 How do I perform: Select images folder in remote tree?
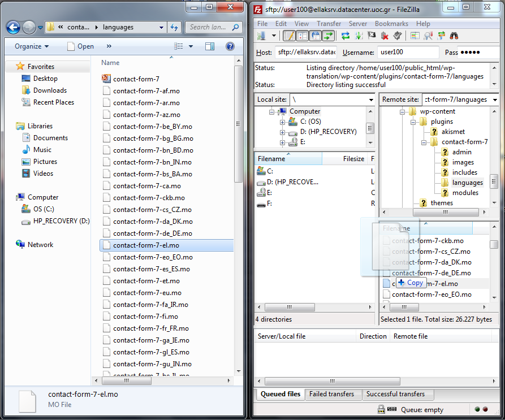pyautogui.click(x=463, y=162)
